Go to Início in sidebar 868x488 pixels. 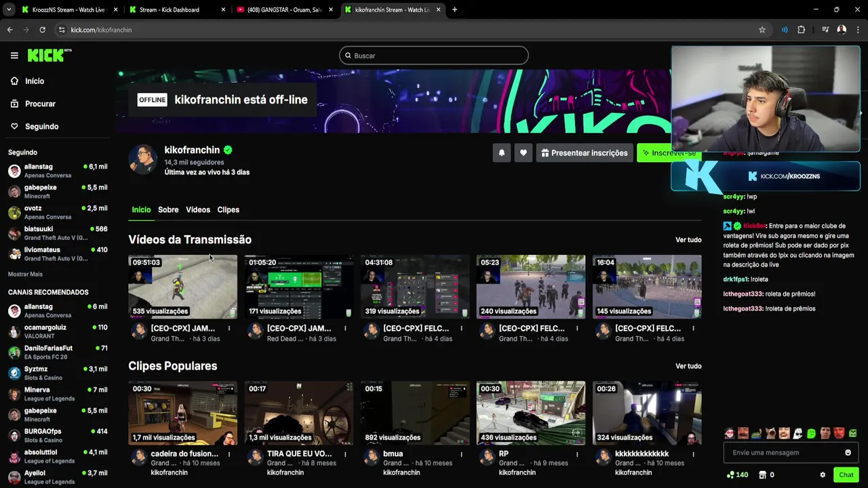click(27, 81)
